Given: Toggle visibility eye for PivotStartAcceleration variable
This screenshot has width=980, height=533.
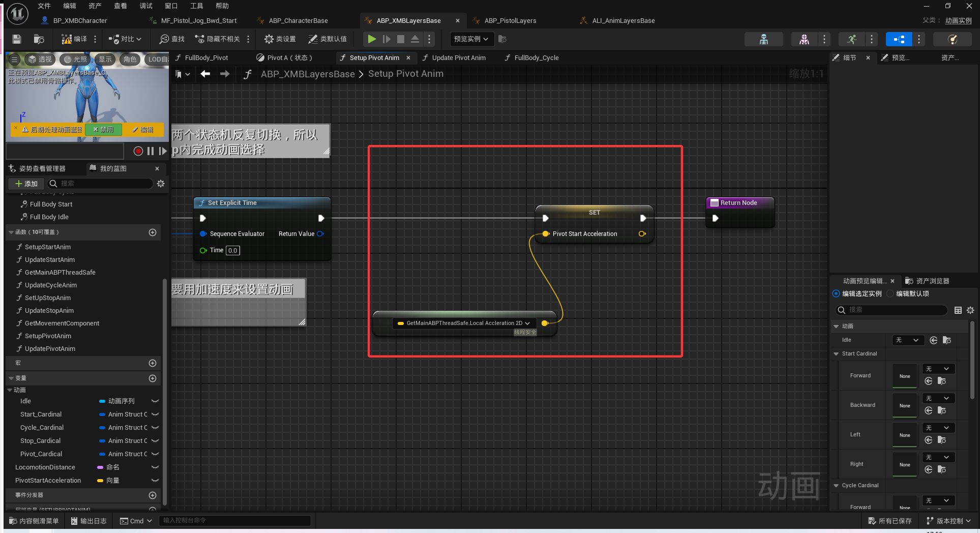Looking at the screenshot, I should (x=155, y=481).
